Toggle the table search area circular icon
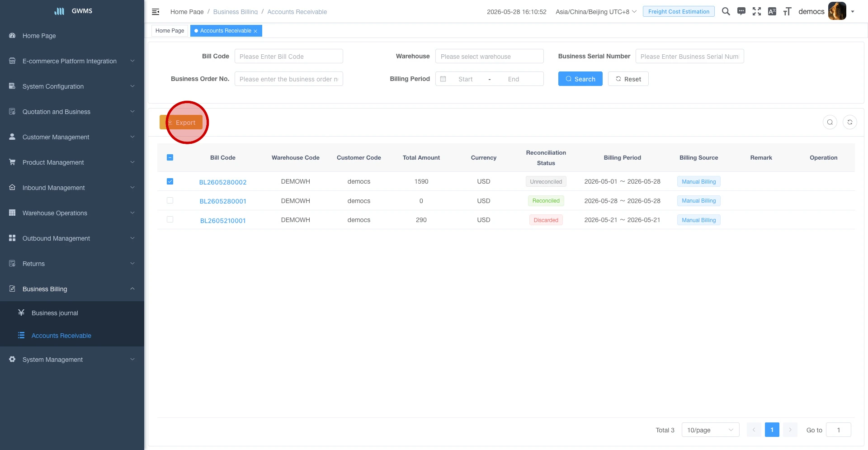The height and width of the screenshot is (450, 868). point(830,122)
